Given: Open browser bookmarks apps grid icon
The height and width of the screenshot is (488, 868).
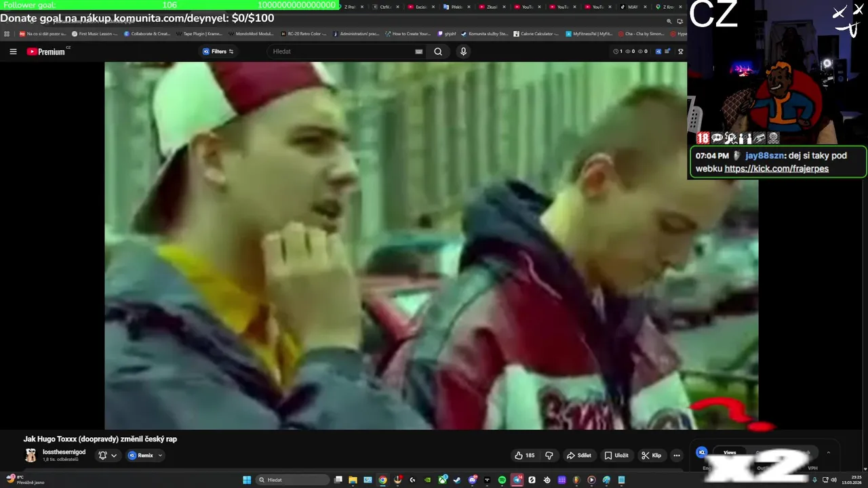Looking at the screenshot, I should coord(7,33).
